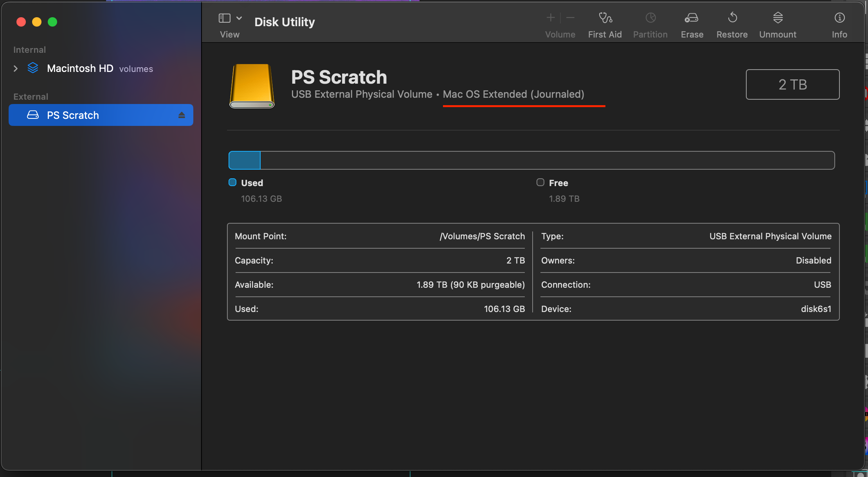Screen dimensions: 868x477
Task: Eject PS Scratch using eject icon
Action: pyautogui.click(x=181, y=115)
